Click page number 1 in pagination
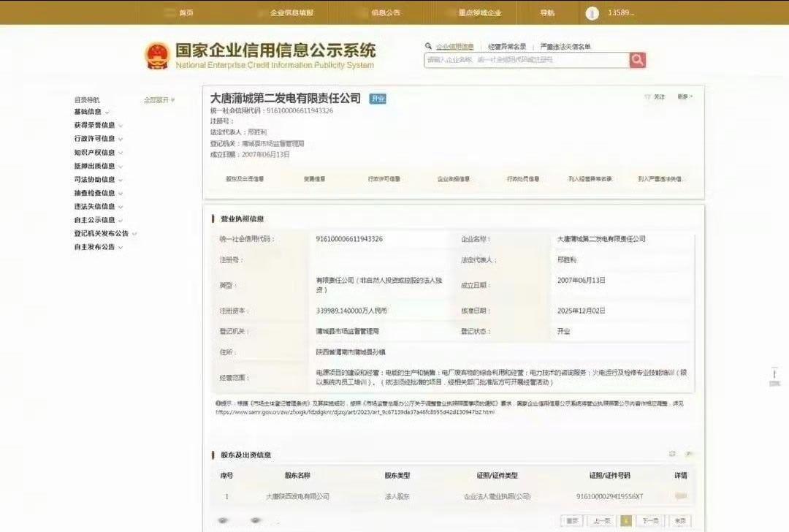The width and height of the screenshot is (789, 532). pyautogui.click(x=626, y=521)
